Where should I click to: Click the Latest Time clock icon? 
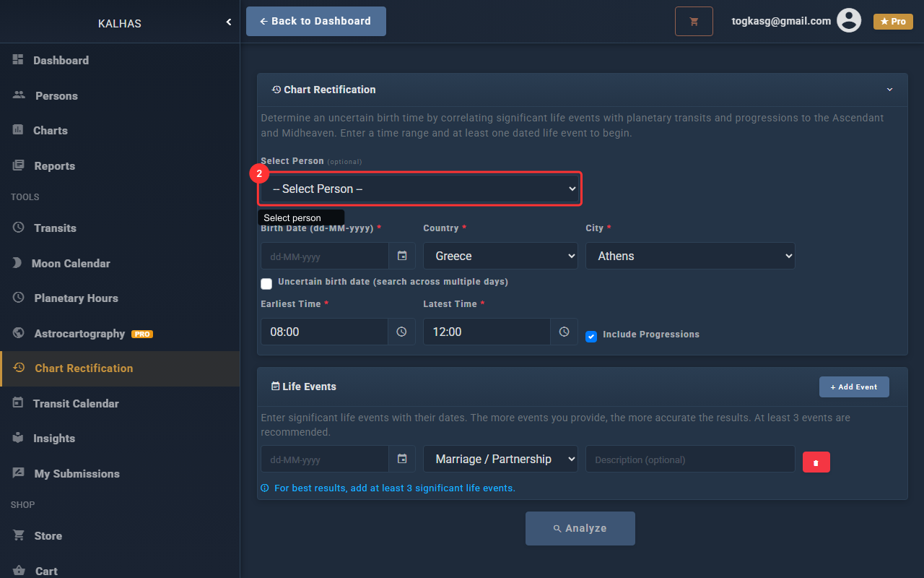565,332
